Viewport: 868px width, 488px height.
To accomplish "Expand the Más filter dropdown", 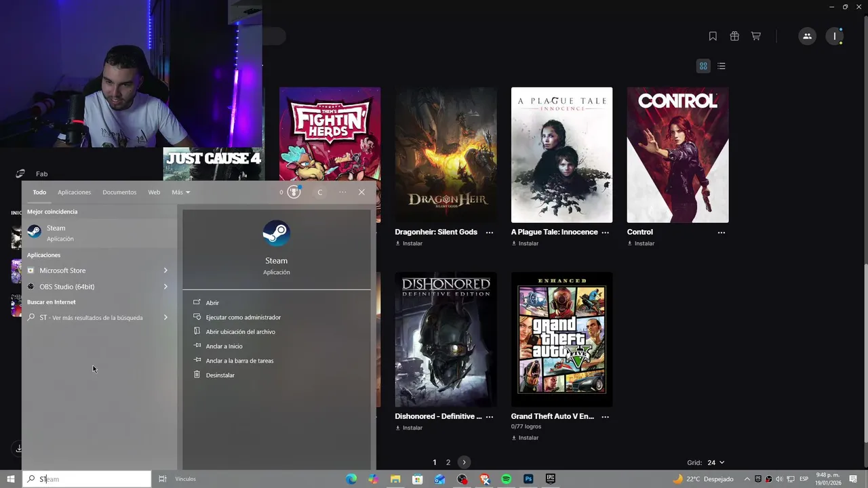I will 180,192.
